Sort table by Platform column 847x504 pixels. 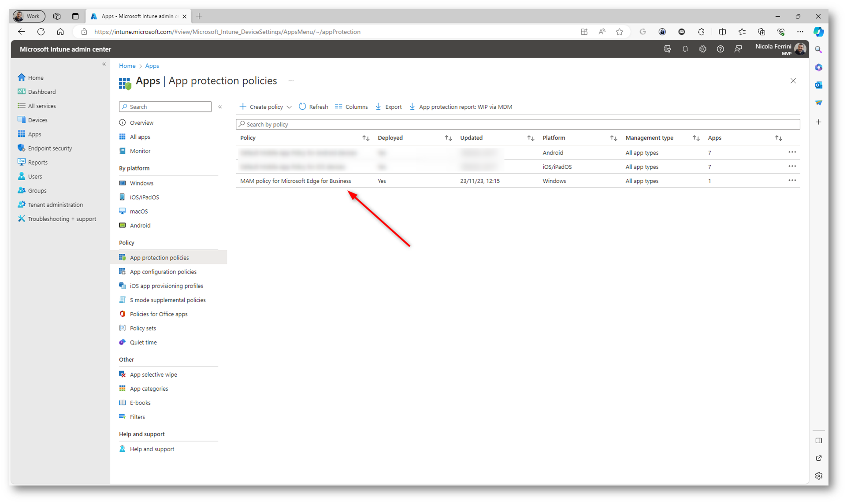click(613, 138)
